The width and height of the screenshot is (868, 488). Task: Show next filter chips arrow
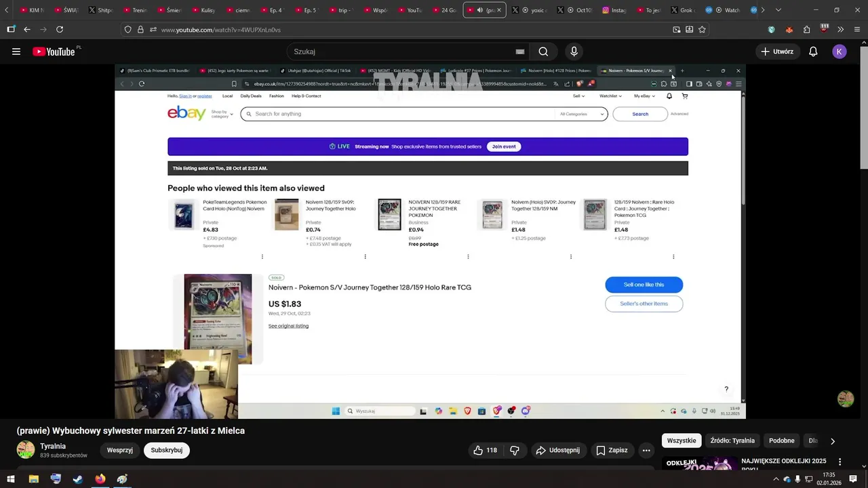point(832,441)
